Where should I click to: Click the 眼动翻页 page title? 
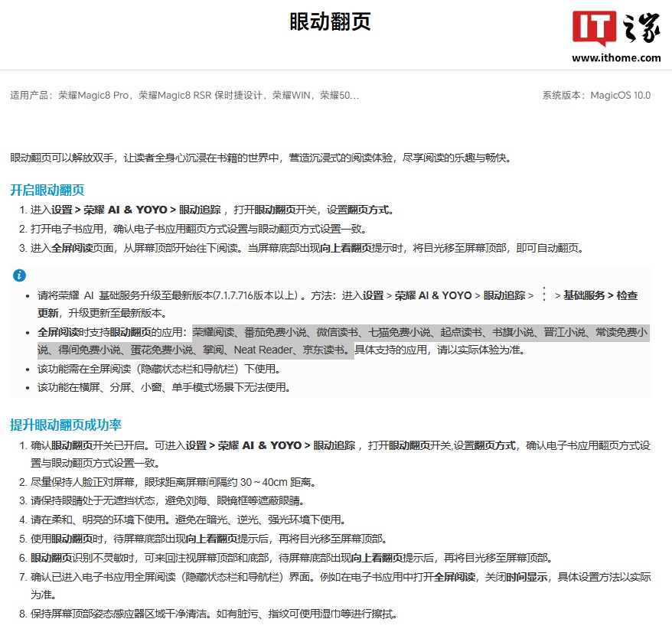coord(330,22)
